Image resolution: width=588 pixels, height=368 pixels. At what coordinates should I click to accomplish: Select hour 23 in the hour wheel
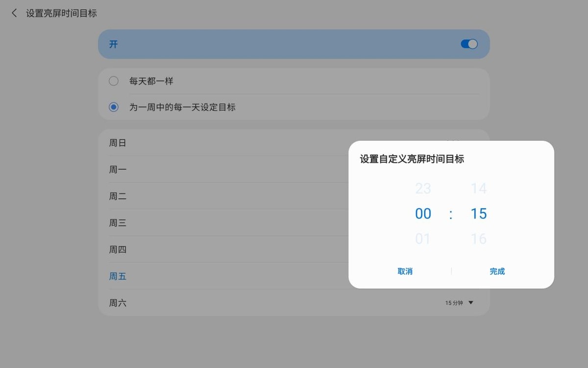[423, 188]
